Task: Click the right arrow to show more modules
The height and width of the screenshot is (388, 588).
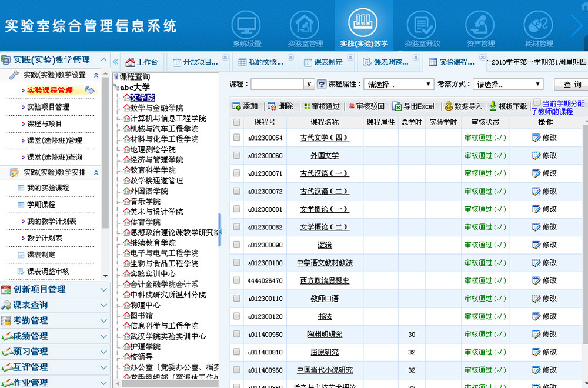Action: click(x=577, y=25)
